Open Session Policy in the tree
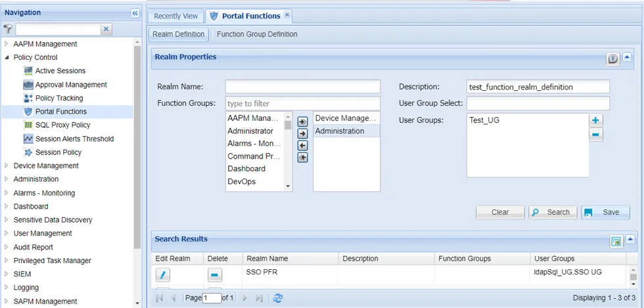This screenshot has width=644, height=308. pyautogui.click(x=58, y=152)
